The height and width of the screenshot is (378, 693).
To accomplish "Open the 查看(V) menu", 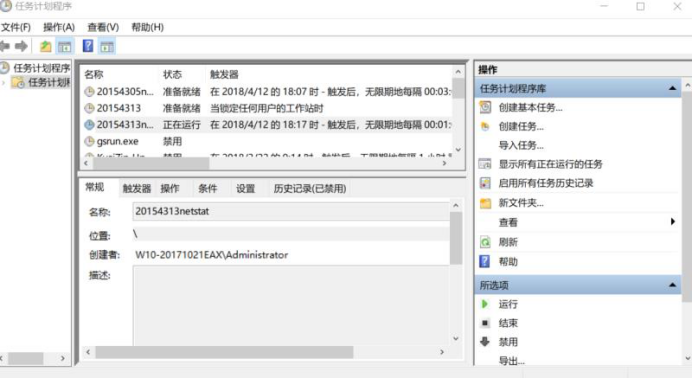I will [x=103, y=27].
